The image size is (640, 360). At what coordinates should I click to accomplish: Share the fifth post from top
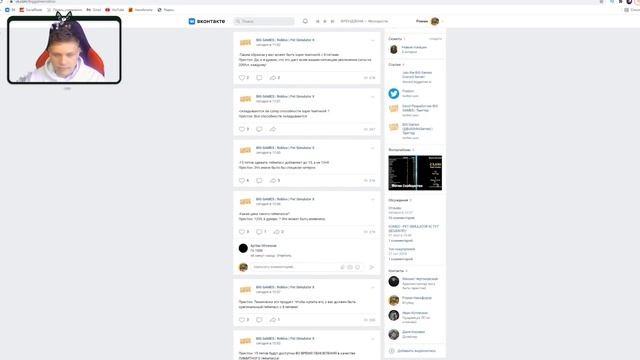tap(273, 320)
